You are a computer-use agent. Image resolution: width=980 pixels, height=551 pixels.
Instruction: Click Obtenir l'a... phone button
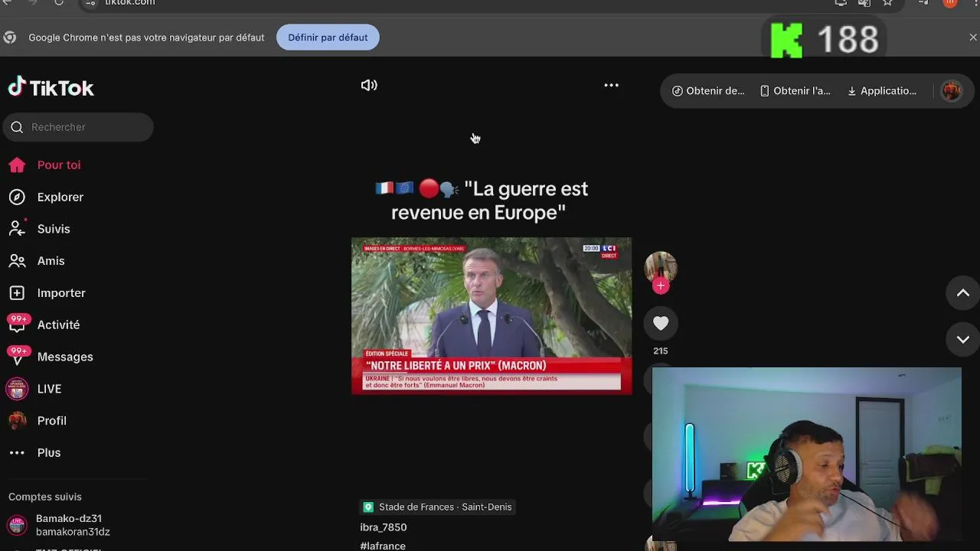795,91
